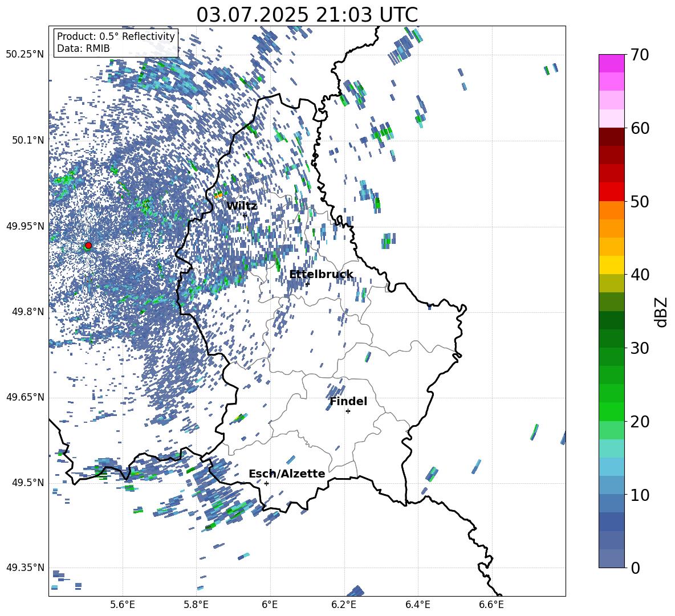Click the red 50 dBZ color band
Screen dimensions: 675x616
coord(612,192)
